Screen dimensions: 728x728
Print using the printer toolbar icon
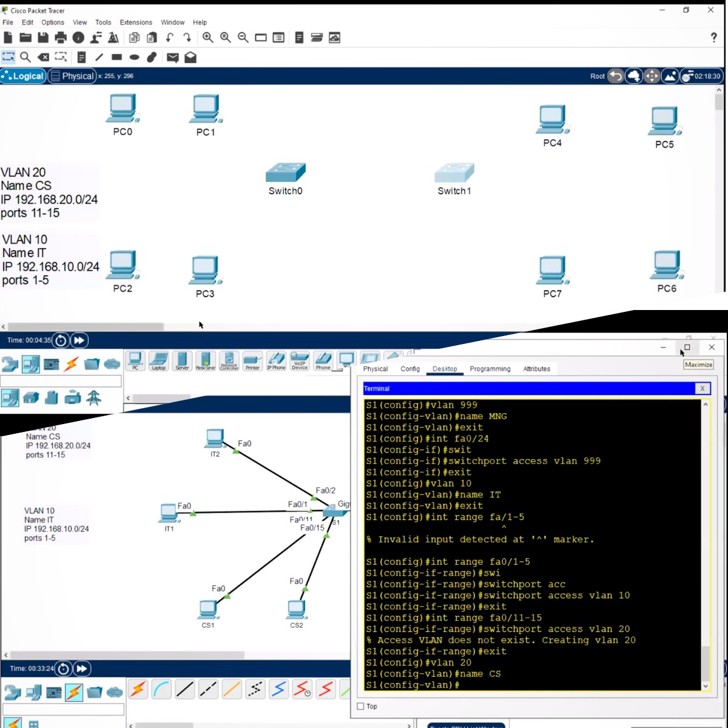pos(61,38)
